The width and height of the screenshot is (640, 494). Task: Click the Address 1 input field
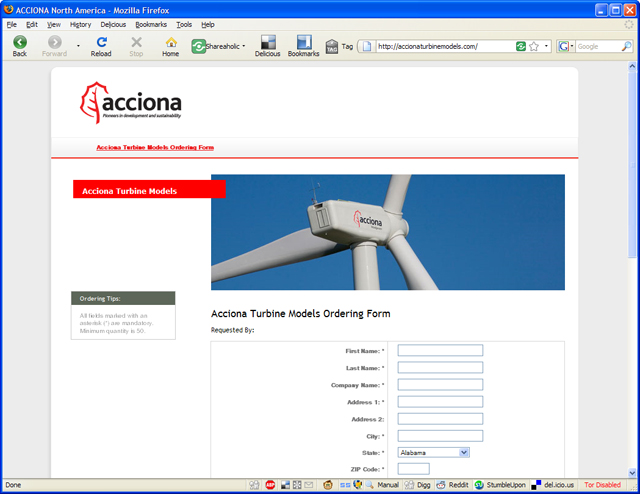[x=440, y=402]
